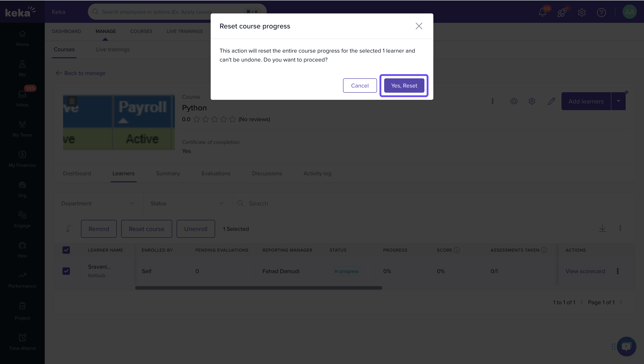Switch to the Activity log tab
Screen dimensions: 644x364
[x=317, y=173]
